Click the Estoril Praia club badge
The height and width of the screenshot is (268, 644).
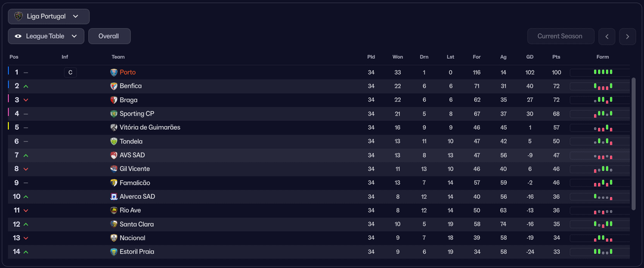114,252
